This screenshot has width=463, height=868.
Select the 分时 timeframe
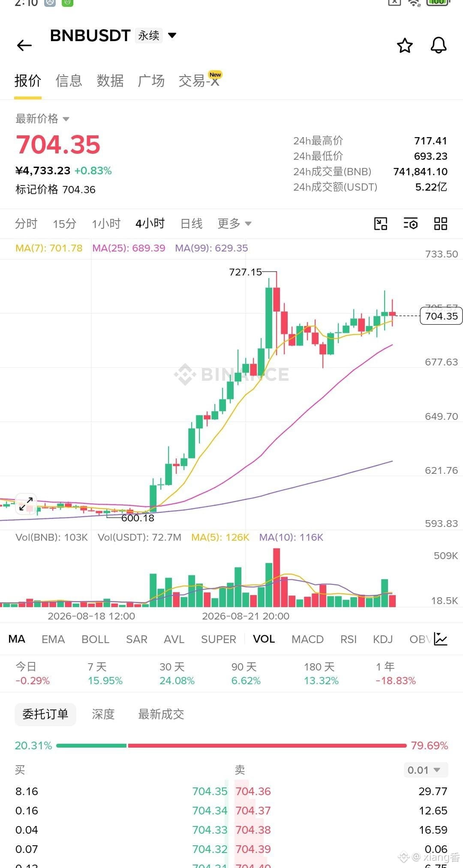click(x=26, y=224)
